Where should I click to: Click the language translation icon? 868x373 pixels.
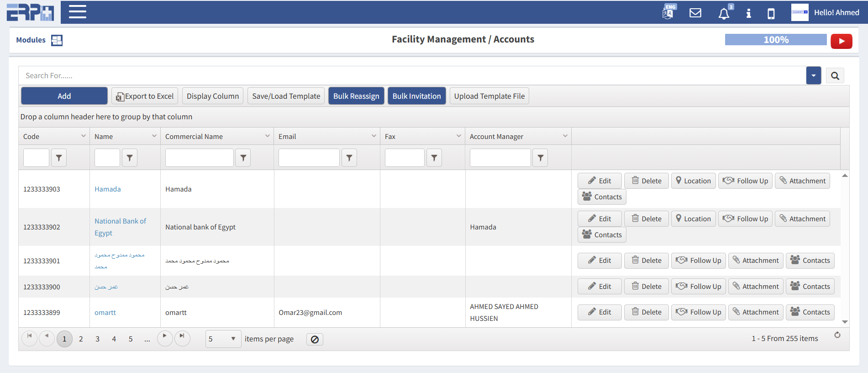668,12
